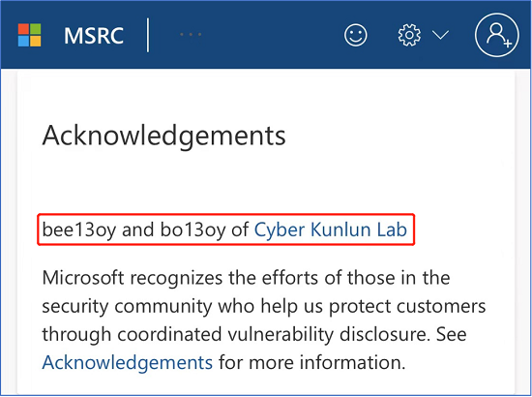The width and height of the screenshot is (532, 397).
Task: Click the sign-in user avatar icon
Action: click(497, 35)
